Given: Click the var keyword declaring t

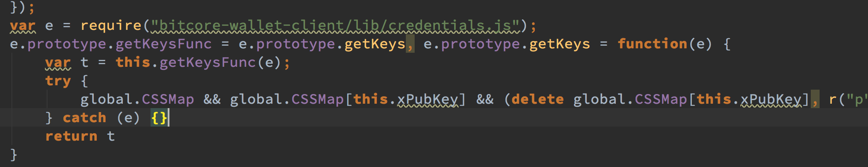Looking at the screenshot, I should [x=58, y=62].
